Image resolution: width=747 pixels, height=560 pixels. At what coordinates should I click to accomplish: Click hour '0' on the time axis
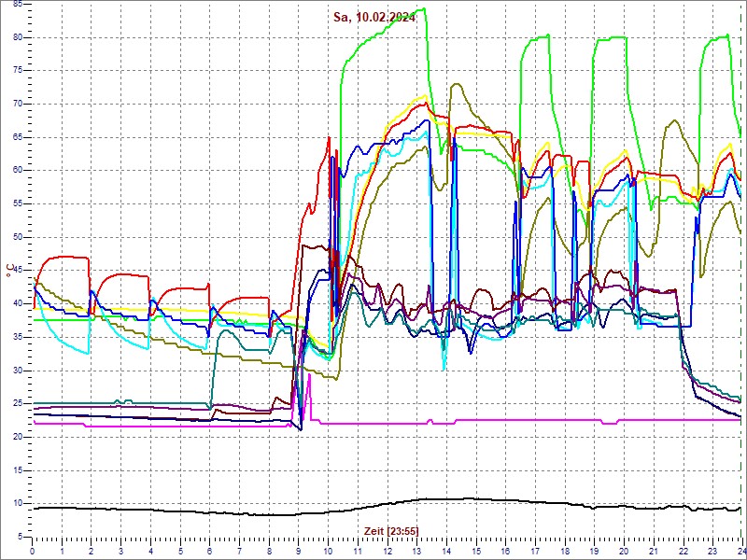pyautogui.click(x=32, y=551)
